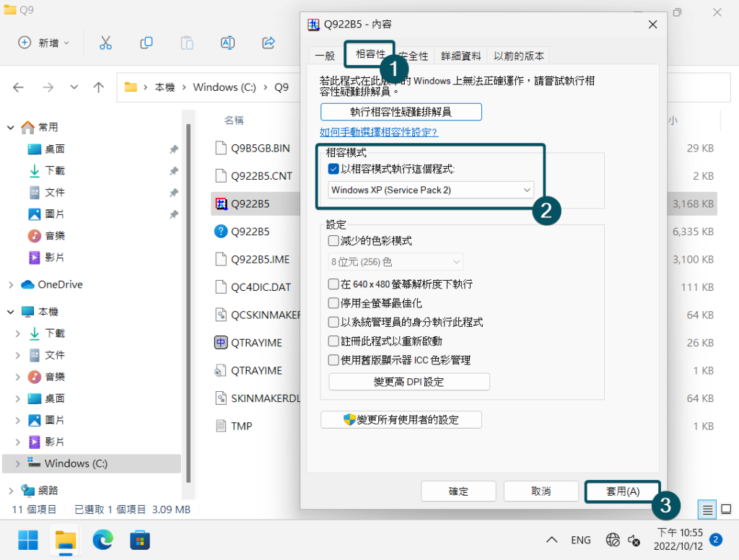Collapse the 常用 section in navigation pane
739x560 pixels.
(11, 127)
